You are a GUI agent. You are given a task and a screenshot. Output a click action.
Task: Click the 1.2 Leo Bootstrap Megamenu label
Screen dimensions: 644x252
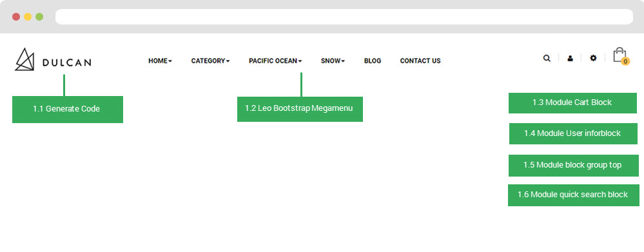coord(300,109)
